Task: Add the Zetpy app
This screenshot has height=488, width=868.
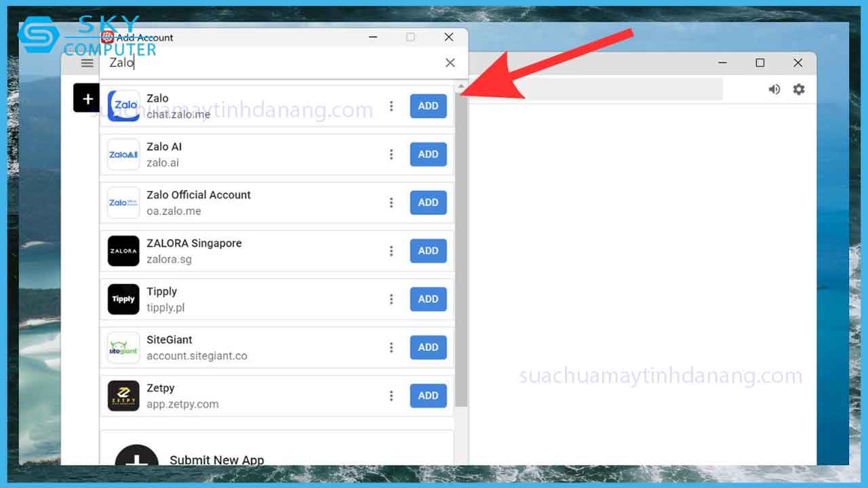Action: pos(429,396)
